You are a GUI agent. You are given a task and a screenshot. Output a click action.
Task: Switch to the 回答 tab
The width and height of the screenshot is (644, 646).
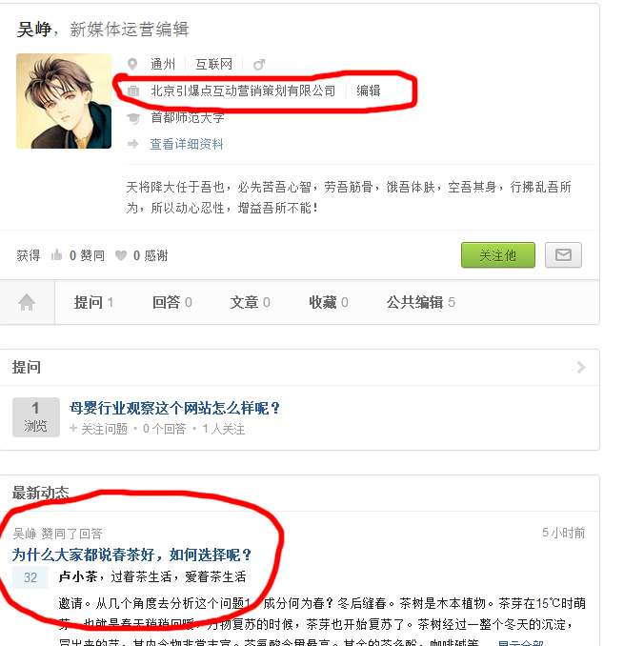click(x=171, y=302)
